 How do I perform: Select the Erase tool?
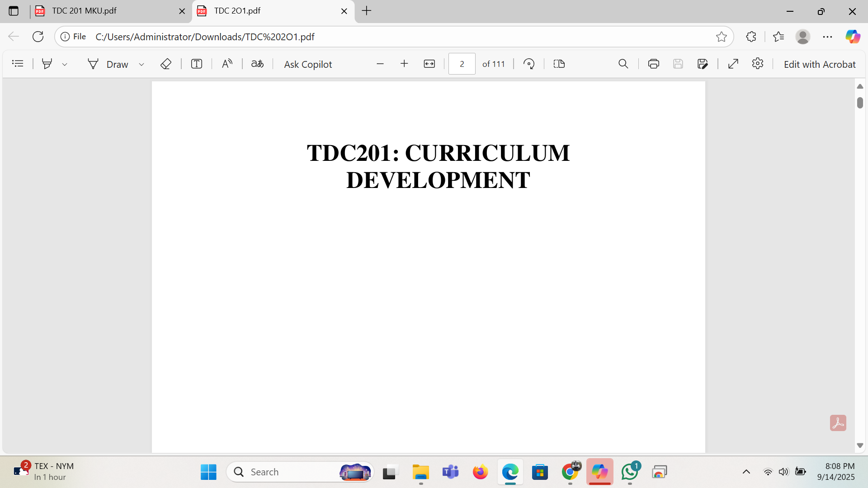pyautogui.click(x=166, y=64)
